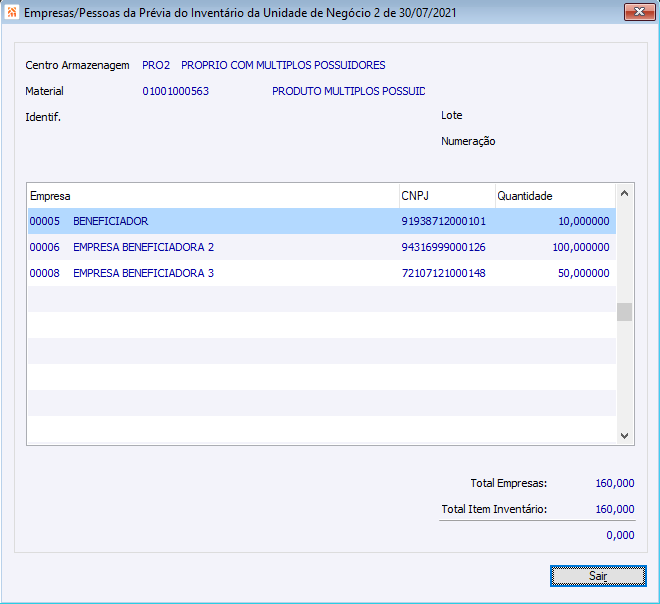
Task: Click CNPJ value 72107121000148
Action: click(444, 273)
